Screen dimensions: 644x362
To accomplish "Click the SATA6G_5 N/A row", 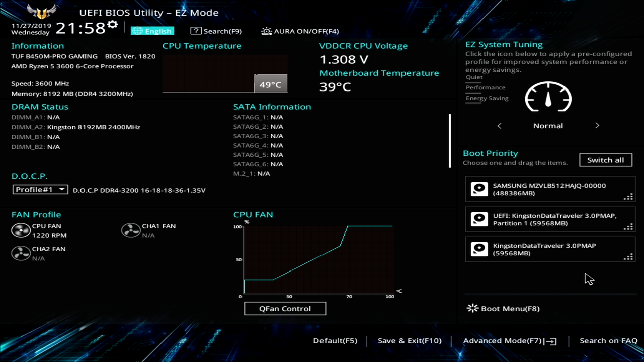I will coord(258,155).
